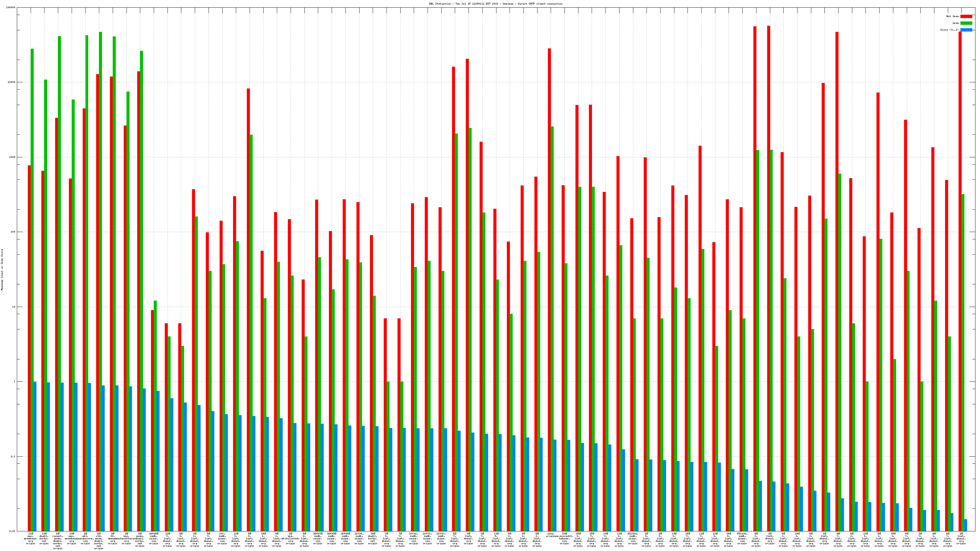Click the 0.1 y-axis tick label

pos(13,456)
